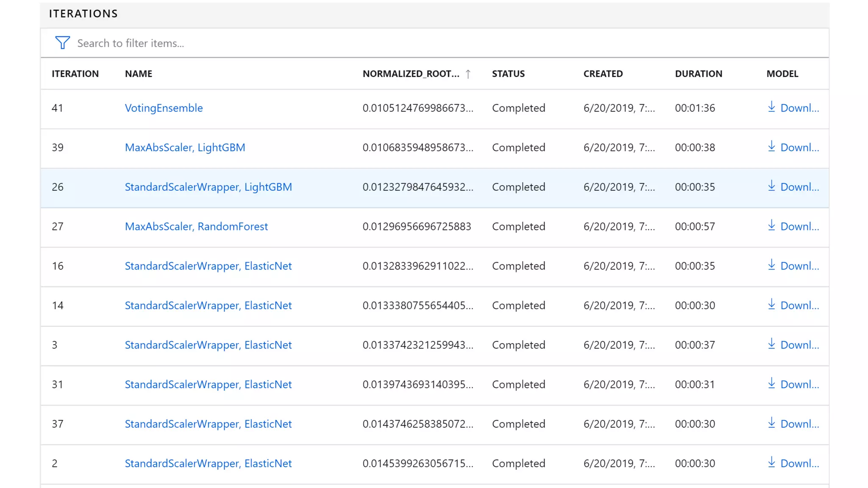This screenshot has width=868, height=488.
Task: Sort by the NAME column header
Action: pyautogui.click(x=138, y=74)
